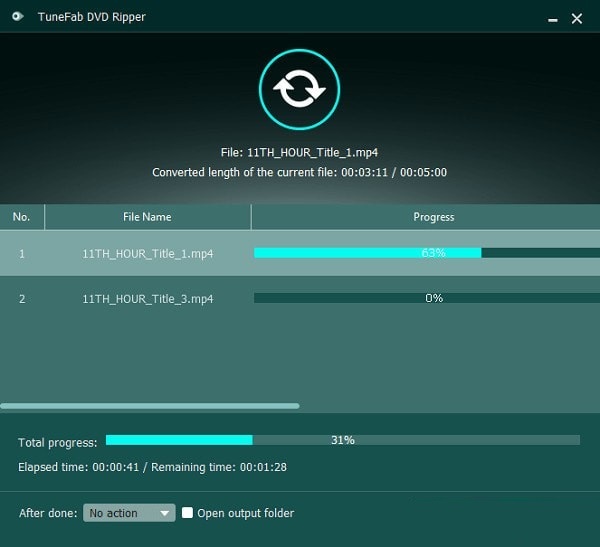
Task: Click the 0% progress bar
Action: (427, 298)
